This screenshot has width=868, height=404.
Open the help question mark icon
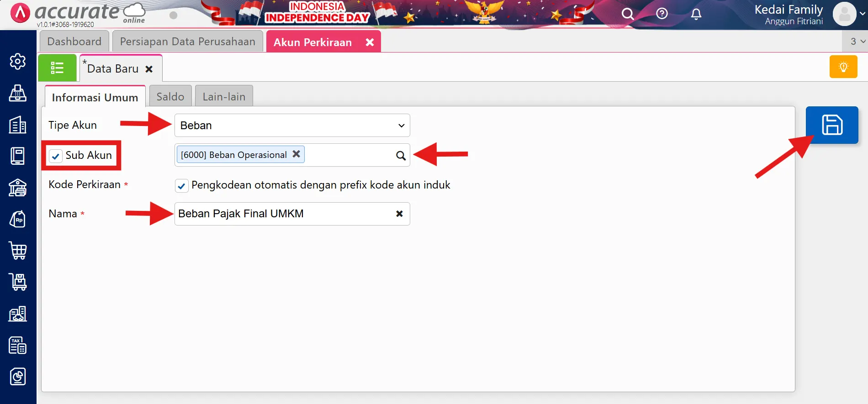click(x=662, y=14)
